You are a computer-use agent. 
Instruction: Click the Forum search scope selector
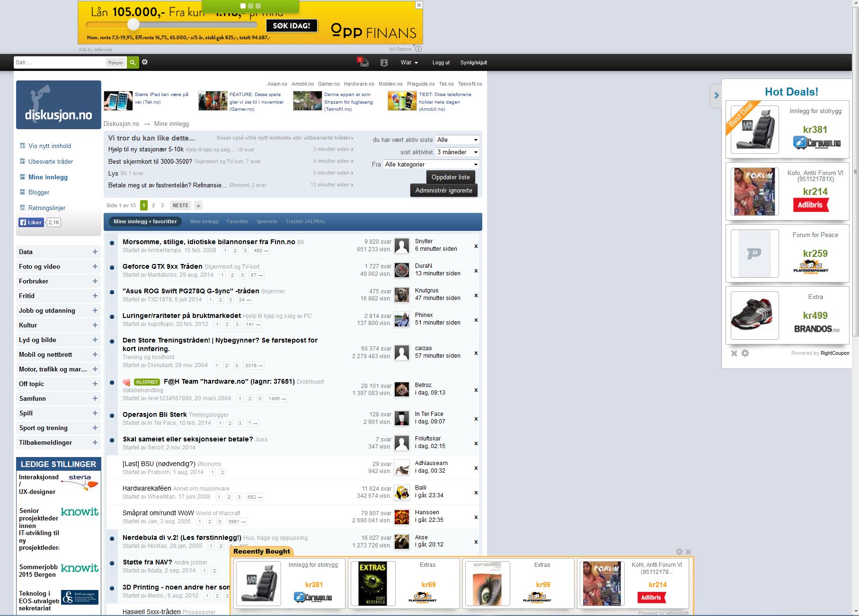(x=115, y=62)
